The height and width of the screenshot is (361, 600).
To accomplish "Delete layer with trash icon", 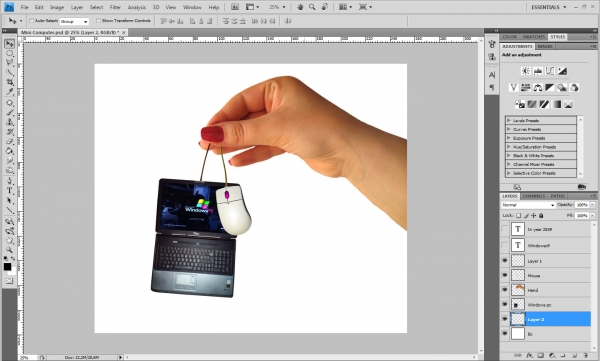I will (x=585, y=356).
